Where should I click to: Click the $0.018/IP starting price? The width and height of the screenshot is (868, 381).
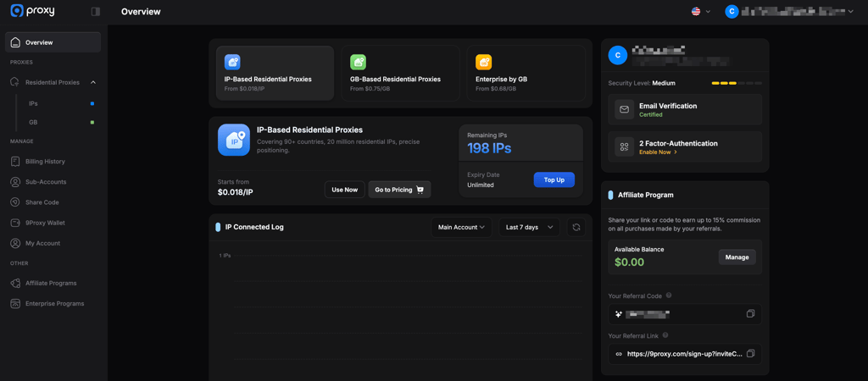coord(236,192)
